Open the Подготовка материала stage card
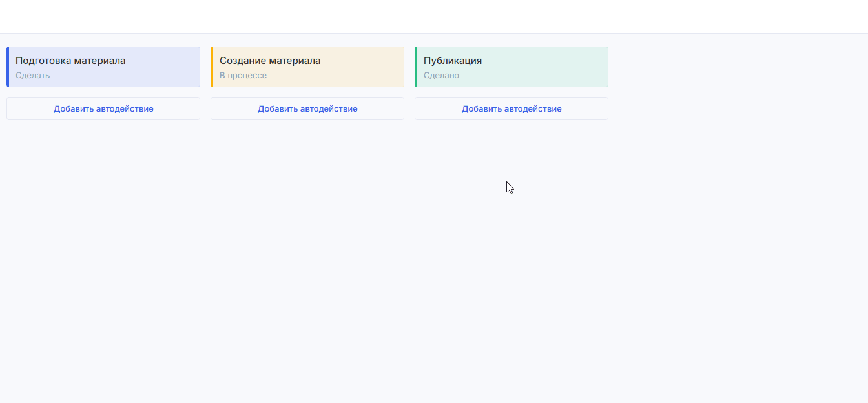The height and width of the screenshot is (403, 868). (103, 67)
